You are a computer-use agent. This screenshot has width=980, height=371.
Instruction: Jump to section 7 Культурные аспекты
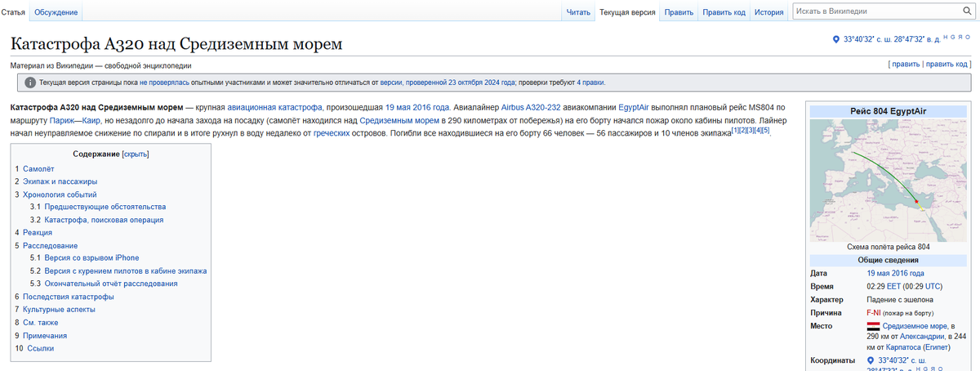click(55, 310)
